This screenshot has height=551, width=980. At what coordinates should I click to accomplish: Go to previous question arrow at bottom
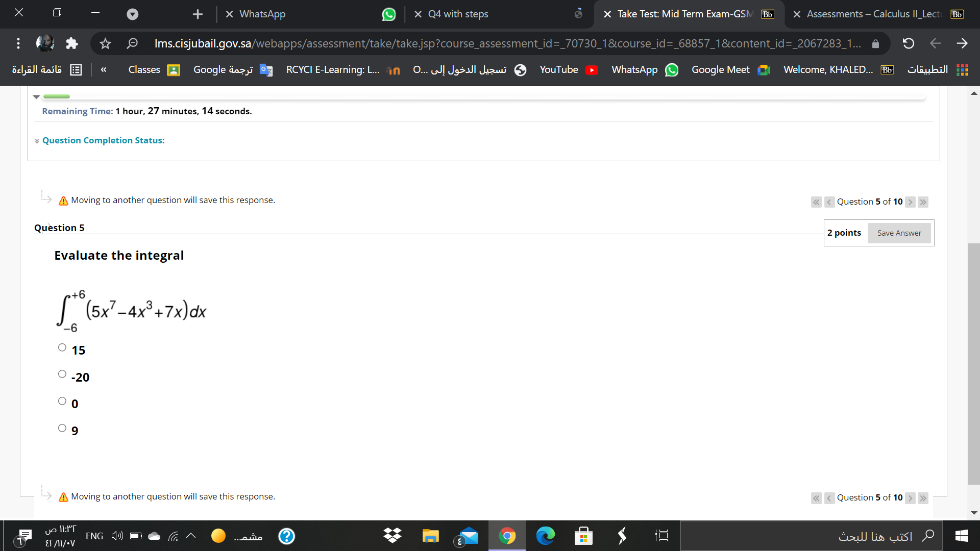[x=829, y=498]
